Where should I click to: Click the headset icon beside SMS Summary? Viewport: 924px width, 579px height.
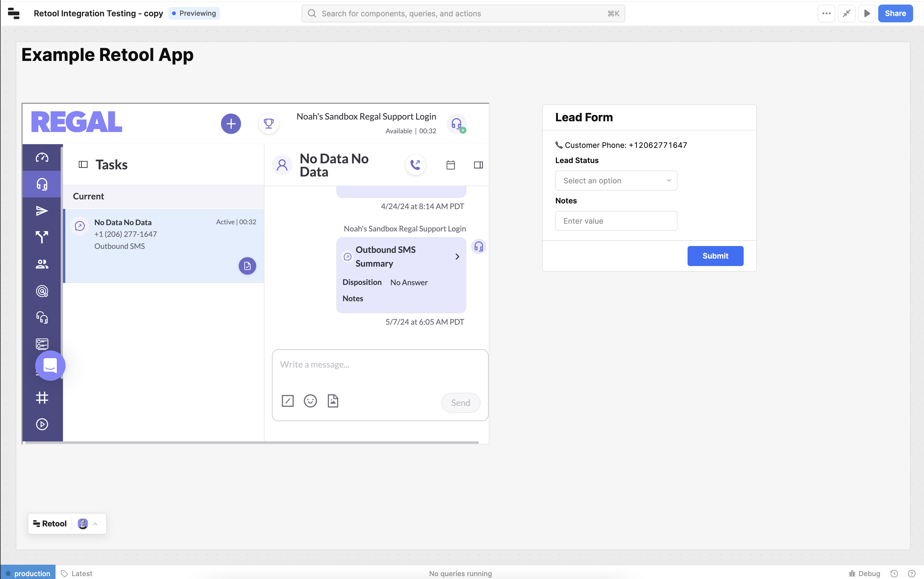pos(479,247)
